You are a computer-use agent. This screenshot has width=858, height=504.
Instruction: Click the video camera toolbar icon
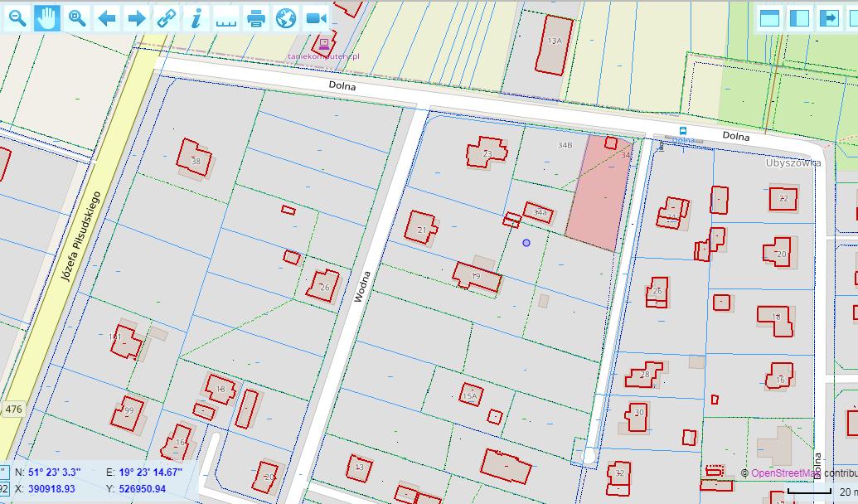tap(316, 18)
